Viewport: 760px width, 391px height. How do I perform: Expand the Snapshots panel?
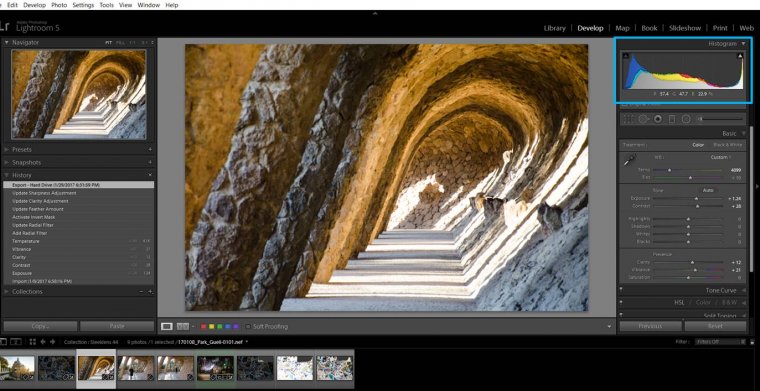[x=7, y=162]
